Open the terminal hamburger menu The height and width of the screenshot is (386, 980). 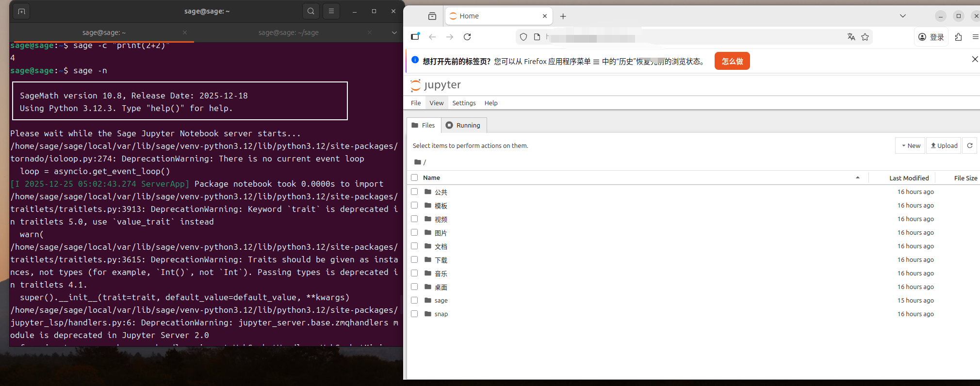coord(331,11)
